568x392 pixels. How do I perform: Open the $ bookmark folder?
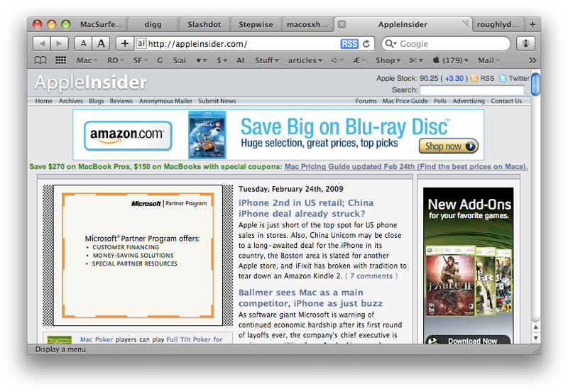point(222,60)
